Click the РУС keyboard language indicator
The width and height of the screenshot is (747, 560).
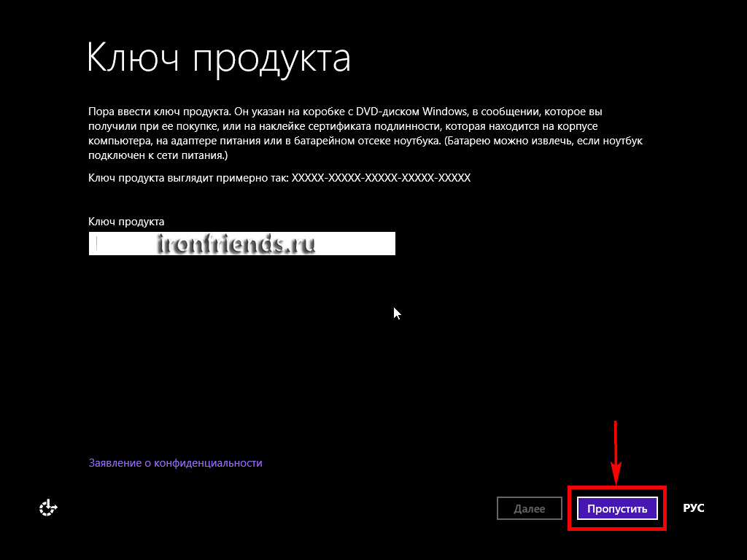[693, 507]
